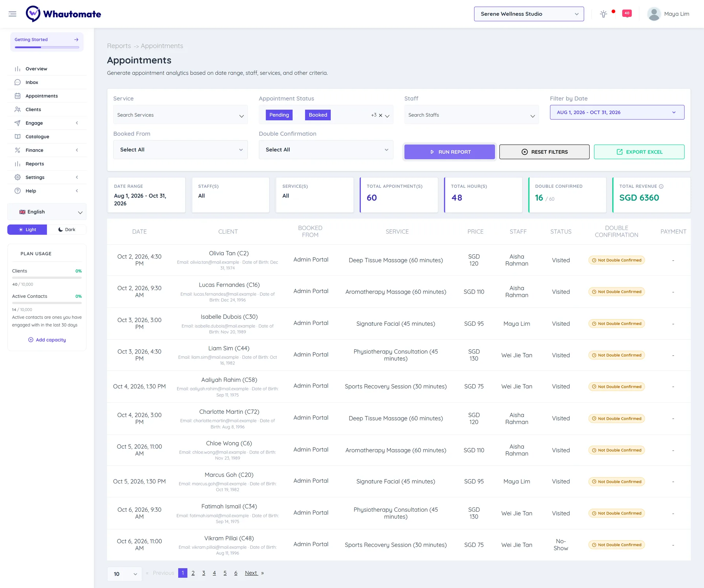Go to page 2 of results
Image resolution: width=704 pixels, height=588 pixels.
[193, 573]
